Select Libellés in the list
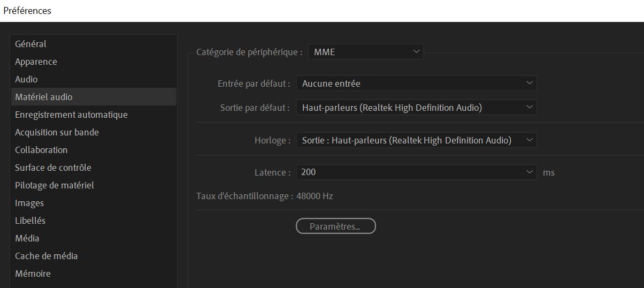 (94, 221)
